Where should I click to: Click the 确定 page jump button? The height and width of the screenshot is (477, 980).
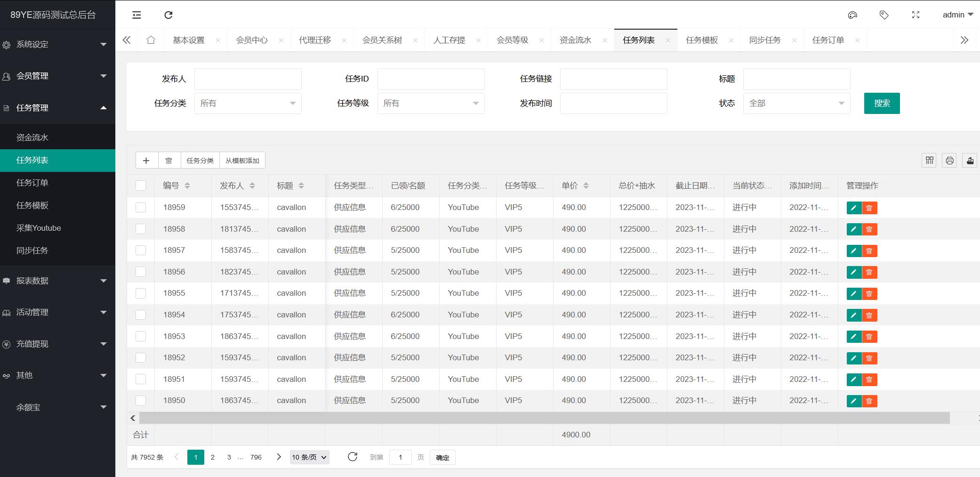click(x=442, y=457)
